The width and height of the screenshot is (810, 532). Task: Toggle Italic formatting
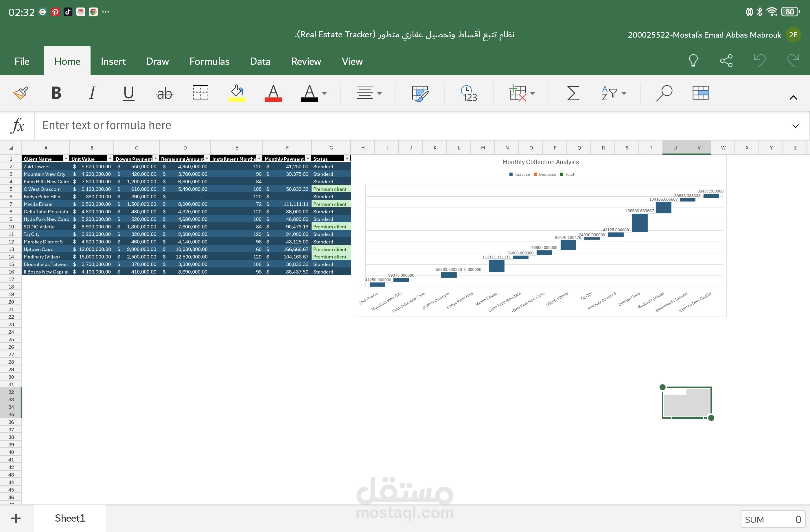[92, 93]
